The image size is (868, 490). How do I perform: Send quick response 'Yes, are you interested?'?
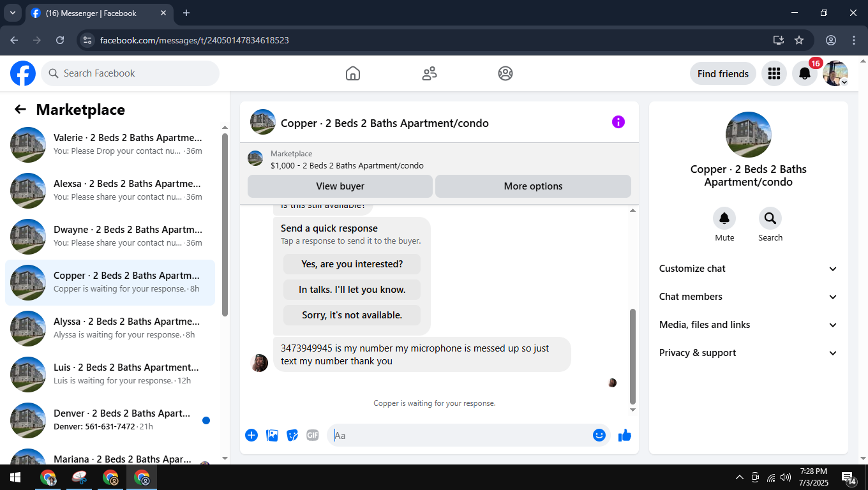352,264
